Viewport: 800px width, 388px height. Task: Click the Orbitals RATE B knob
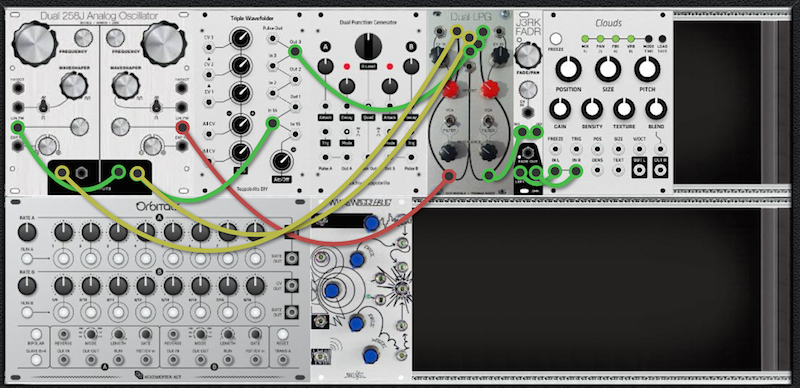pos(27,286)
